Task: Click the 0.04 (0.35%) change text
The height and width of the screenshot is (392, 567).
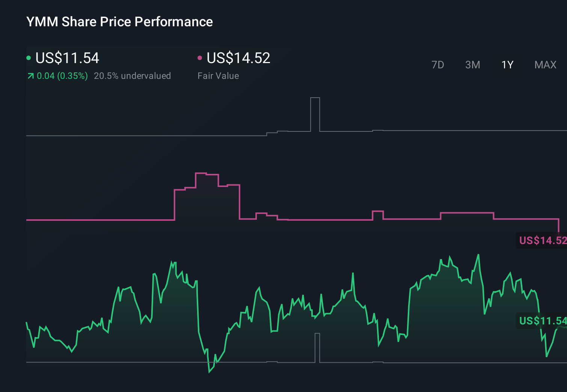Action: pyautogui.click(x=62, y=75)
